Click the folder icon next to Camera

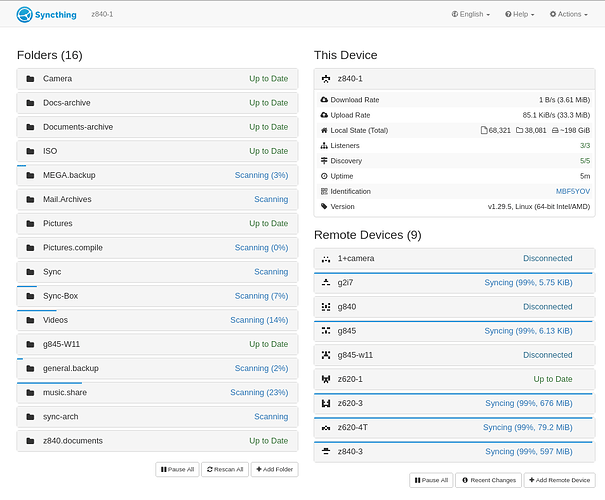(x=29, y=79)
